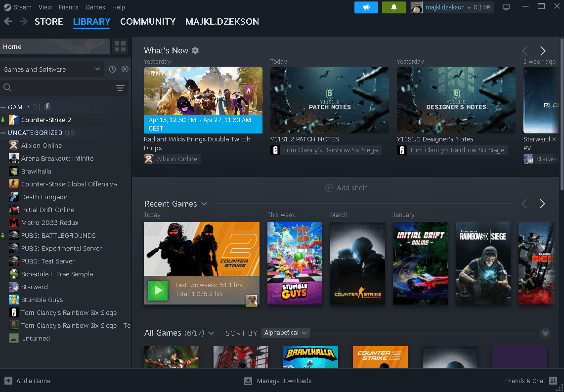Open the Alphabetical sort dropdown
Image resolution: width=564 pixels, height=392 pixels.
coord(286,333)
